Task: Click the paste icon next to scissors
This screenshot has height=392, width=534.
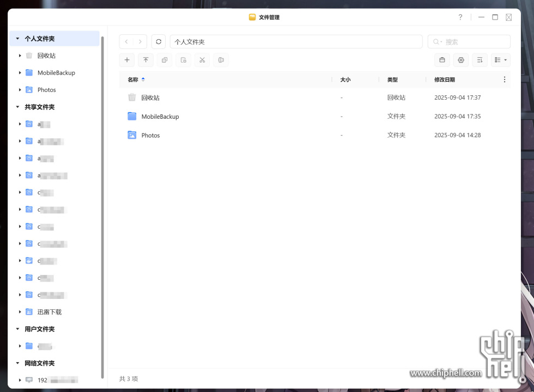Action: coord(183,60)
